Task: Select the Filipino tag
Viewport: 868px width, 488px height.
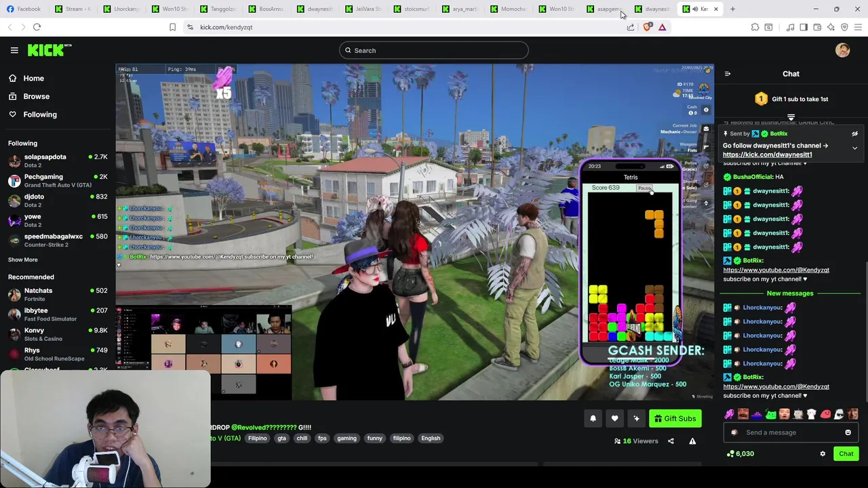Action: 258,439
